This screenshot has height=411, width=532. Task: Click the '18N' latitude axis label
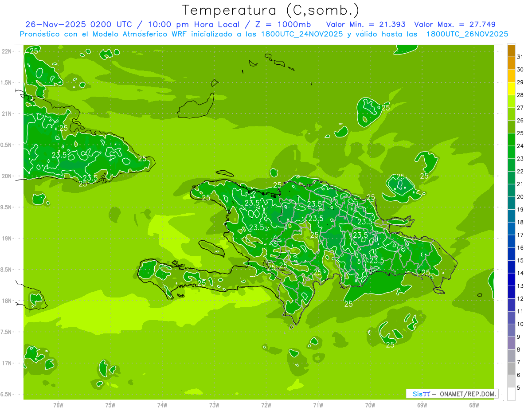6,301
